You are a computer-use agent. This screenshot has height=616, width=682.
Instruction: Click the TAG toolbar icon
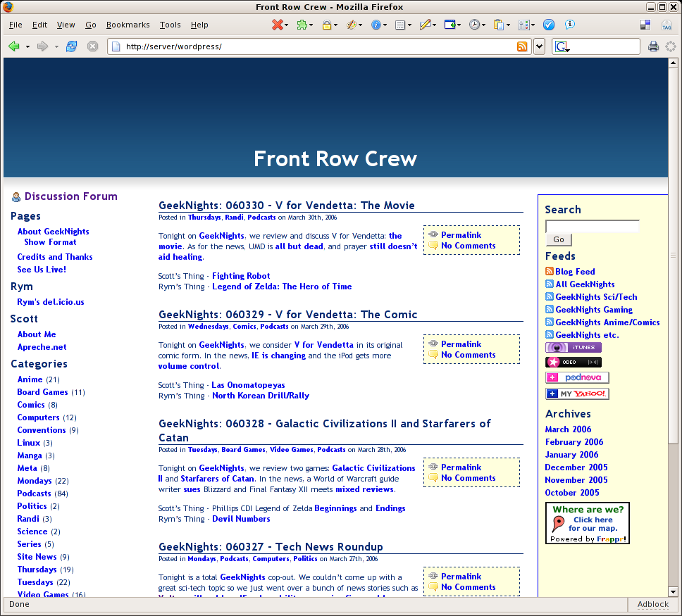click(x=666, y=25)
